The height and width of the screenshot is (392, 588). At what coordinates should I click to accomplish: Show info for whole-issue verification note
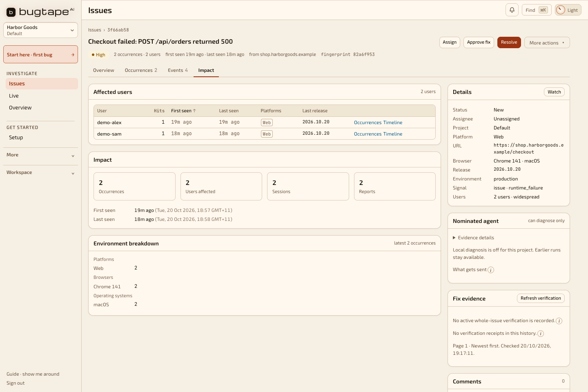pyautogui.click(x=559, y=321)
